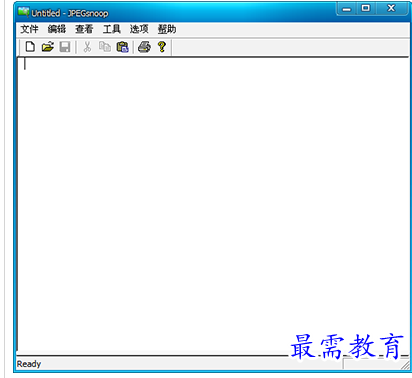Maximize the JPEGsnoop window
The height and width of the screenshot is (378, 412).
[366, 8]
